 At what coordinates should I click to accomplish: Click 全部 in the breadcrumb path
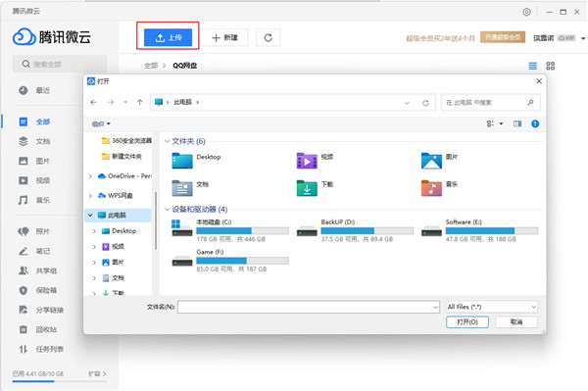(151, 66)
